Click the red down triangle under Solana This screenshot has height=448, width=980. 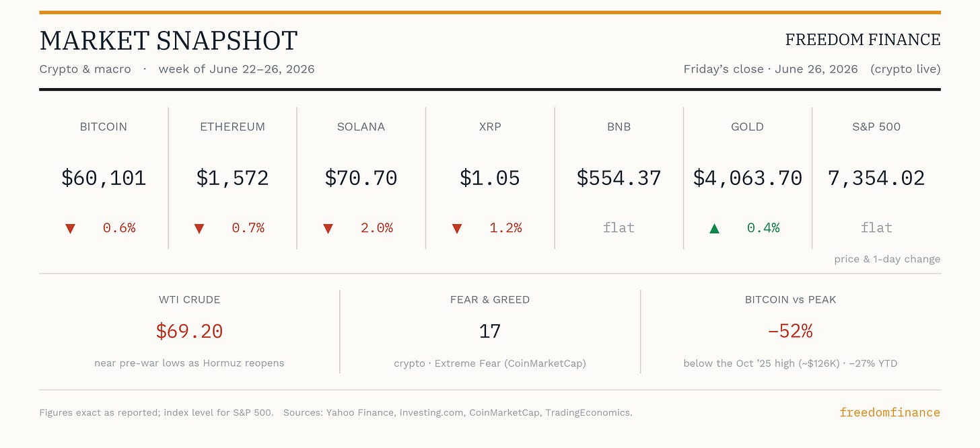[328, 229]
